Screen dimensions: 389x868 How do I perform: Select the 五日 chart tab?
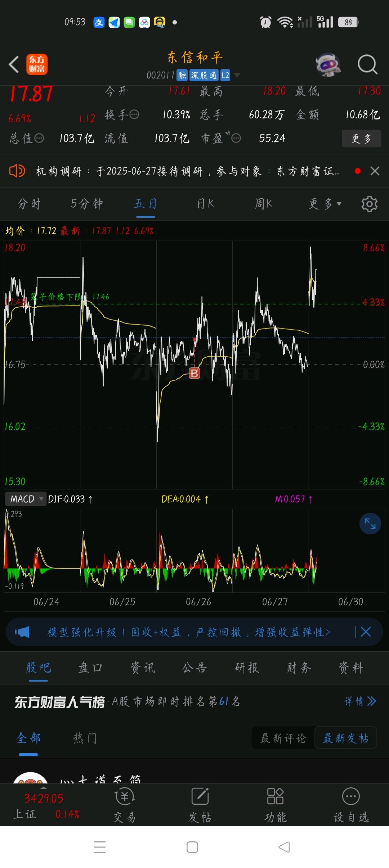146,204
